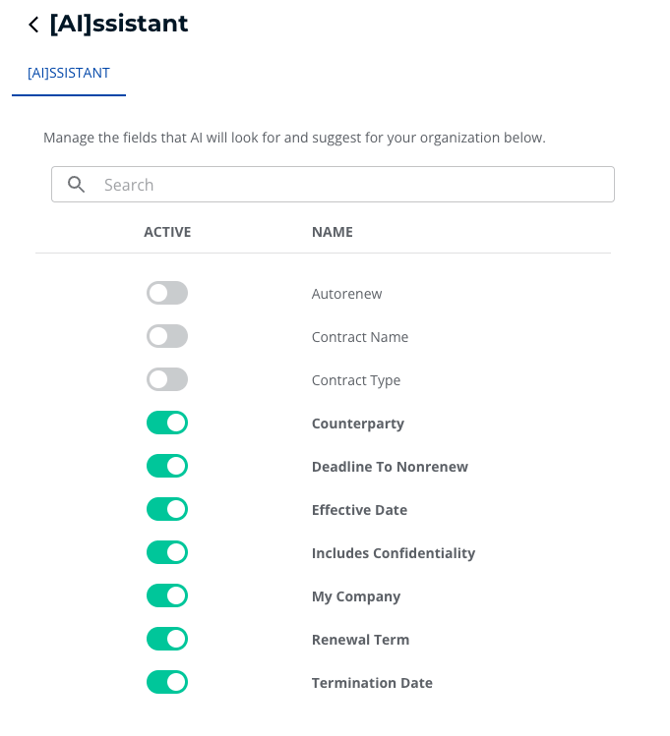Screen dimensions: 670x736
Task: Click the NAME column header
Action: click(332, 232)
